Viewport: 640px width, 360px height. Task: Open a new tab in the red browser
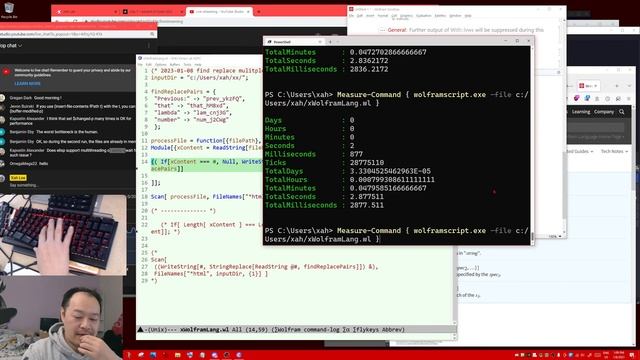click(258, 12)
